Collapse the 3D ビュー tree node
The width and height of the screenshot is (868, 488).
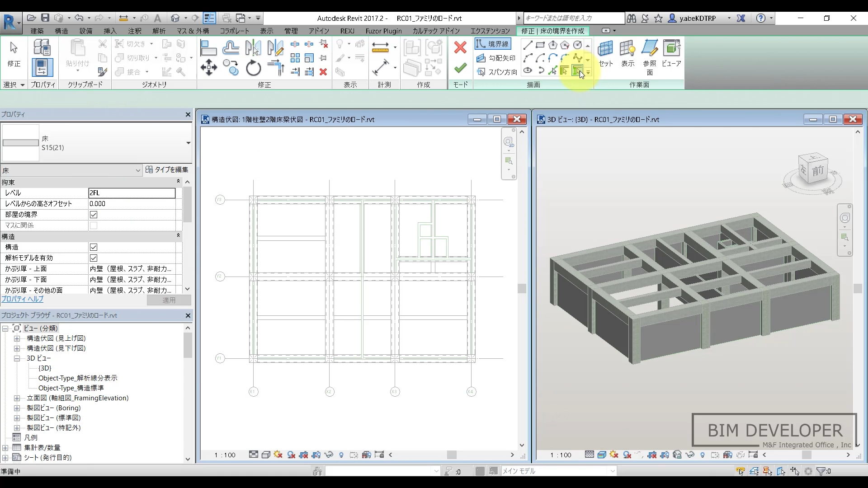17,358
